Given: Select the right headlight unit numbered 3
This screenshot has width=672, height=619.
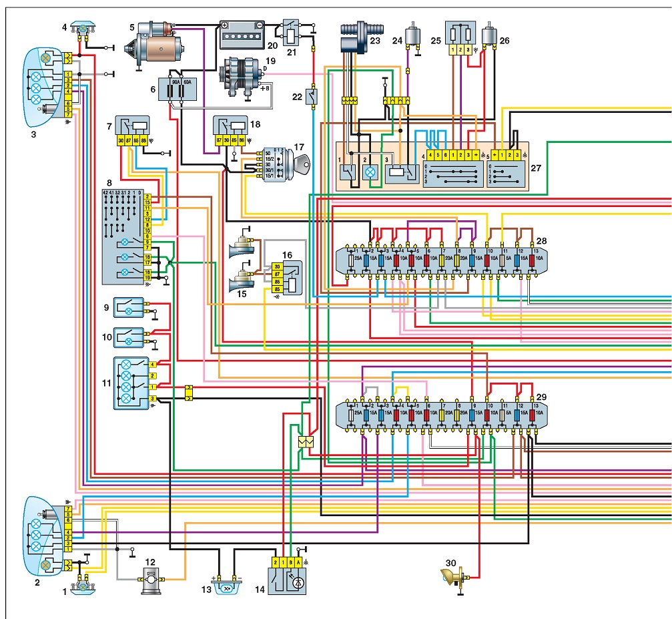Looking at the screenshot, I should pos(47,87).
